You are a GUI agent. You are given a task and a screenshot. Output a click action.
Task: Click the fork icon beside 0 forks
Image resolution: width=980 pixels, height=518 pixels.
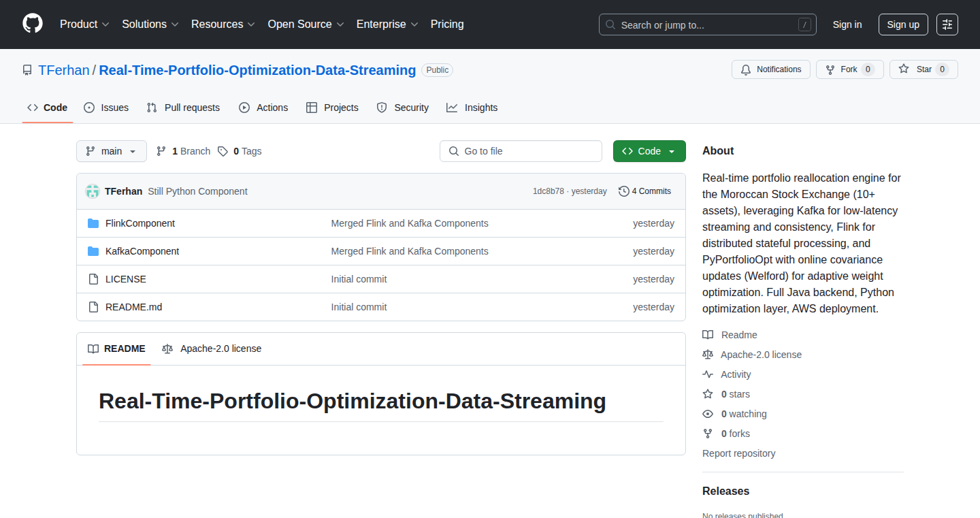point(708,434)
